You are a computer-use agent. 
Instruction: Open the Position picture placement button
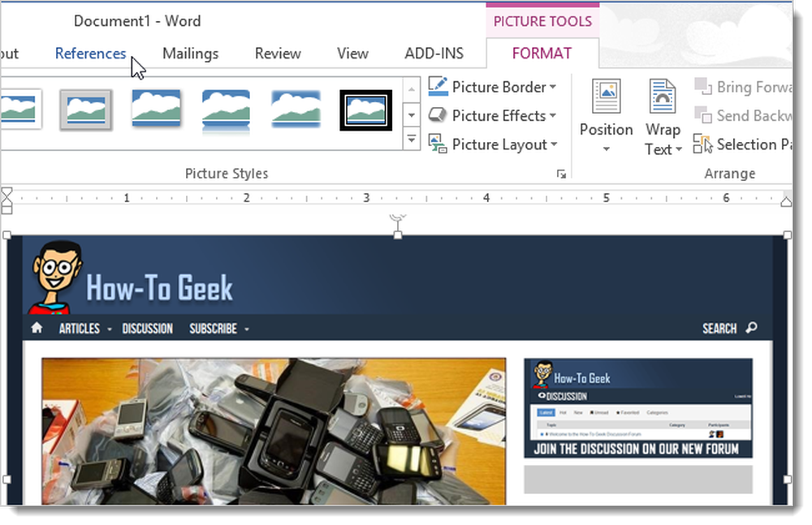coord(606,117)
